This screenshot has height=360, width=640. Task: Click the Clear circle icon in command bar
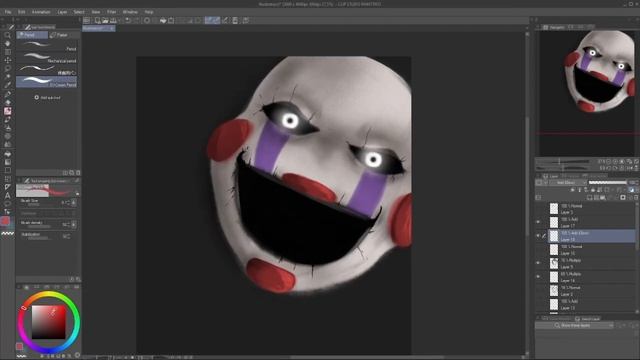[x=147, y=20]
